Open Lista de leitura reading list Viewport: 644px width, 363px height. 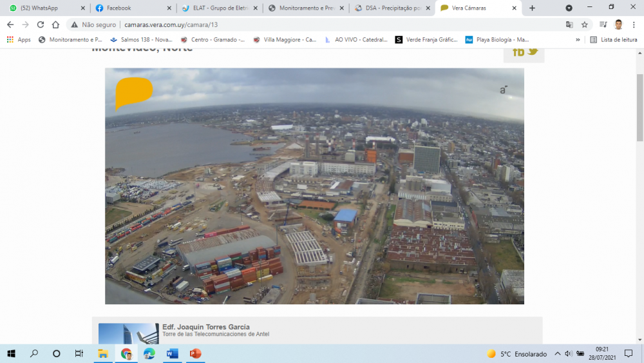[x=613, y=39]
